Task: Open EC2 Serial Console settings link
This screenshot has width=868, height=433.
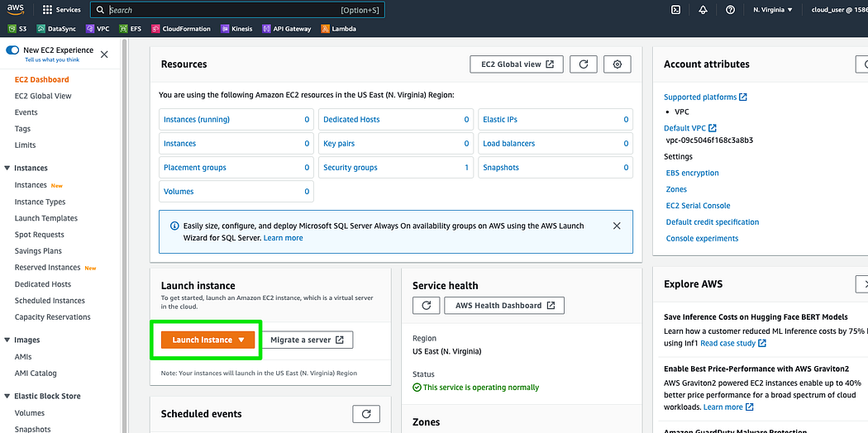Action: (x=698, y=206)
